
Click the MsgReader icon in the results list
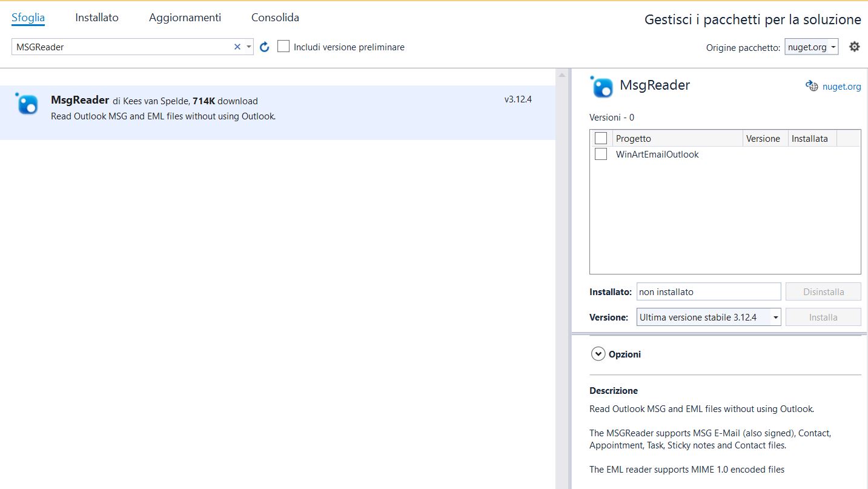click(x=27, y=104)
